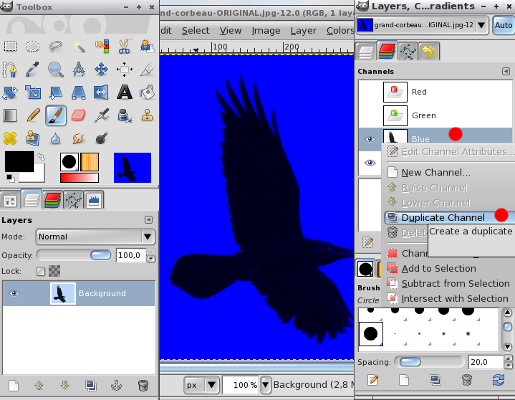Open the Select menu
515x400 pixels.
click(x=196, y=31)
